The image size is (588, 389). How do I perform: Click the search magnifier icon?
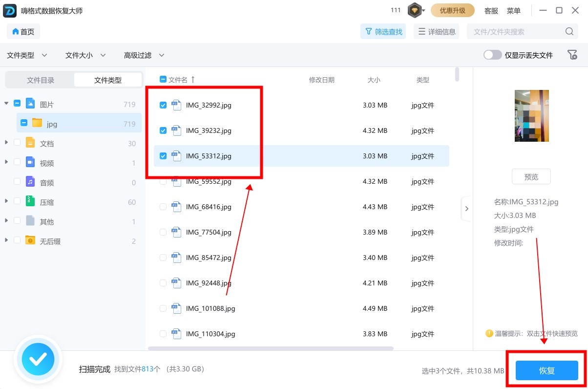(569, 32)
